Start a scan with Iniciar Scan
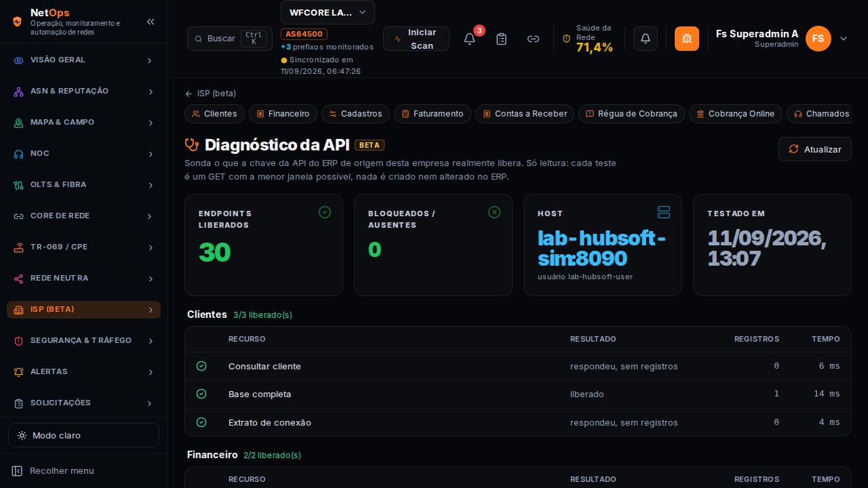This screenshot has width=868, height=488. pyautogui.click(x=416, y=39)
